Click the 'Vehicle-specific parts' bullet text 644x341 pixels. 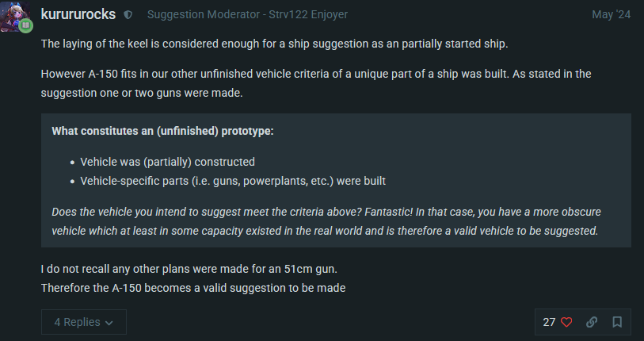pos(233,181)
